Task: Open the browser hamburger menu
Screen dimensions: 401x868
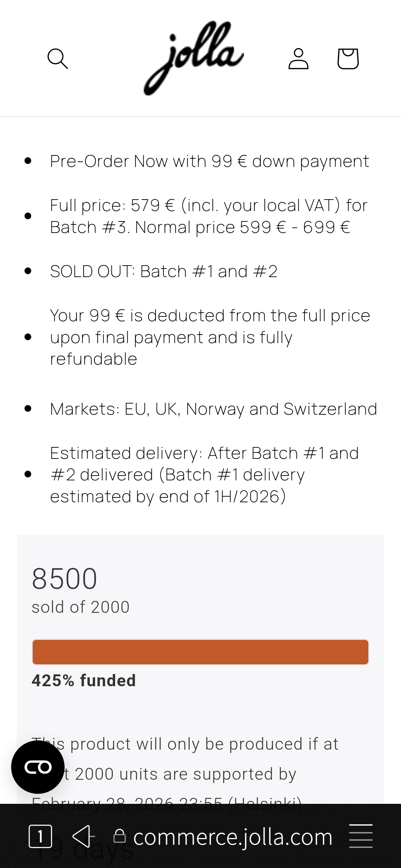Action: (361, 836)
